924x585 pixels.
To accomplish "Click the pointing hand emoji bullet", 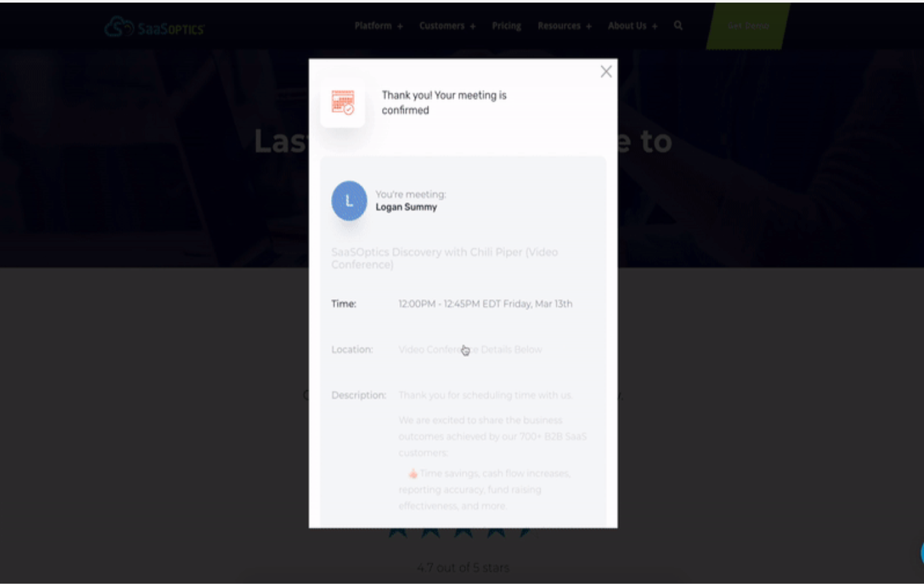I will [x=413, y=473].
